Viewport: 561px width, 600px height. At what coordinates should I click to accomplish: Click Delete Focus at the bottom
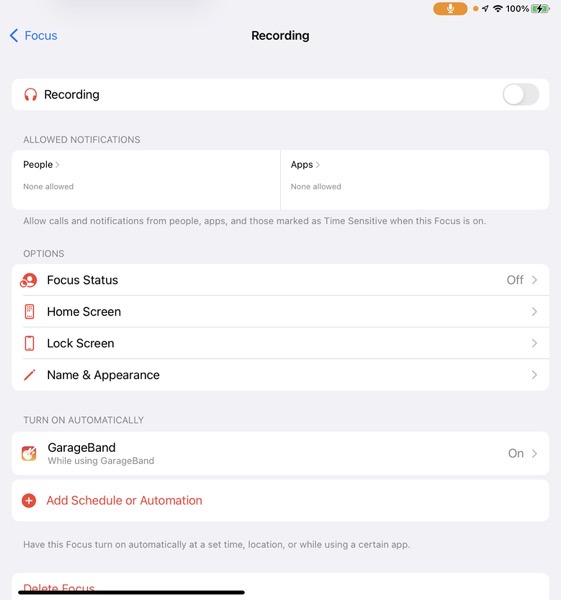click(59, 588)
